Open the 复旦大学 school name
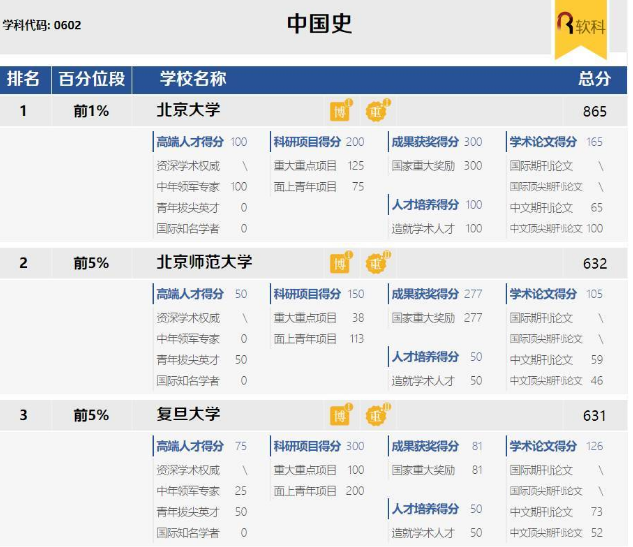Image resolution: width=633 pixels, height=547 pixels. [x=188, y=415]
